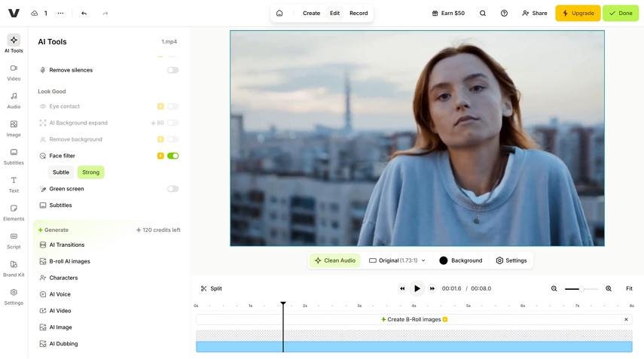
Task: Click the Done button
Action: point(621,13)
